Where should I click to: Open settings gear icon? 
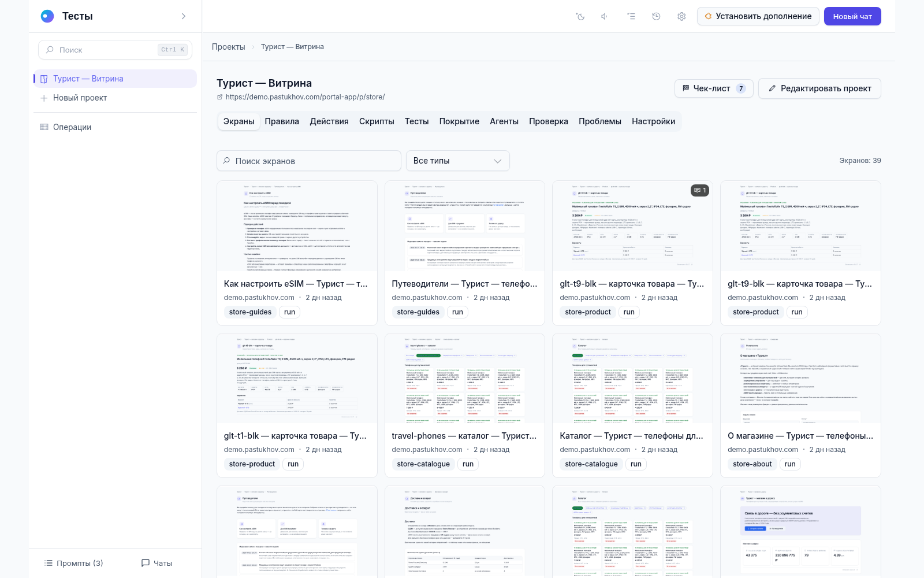pyautogui.click(x=681, y=16)
